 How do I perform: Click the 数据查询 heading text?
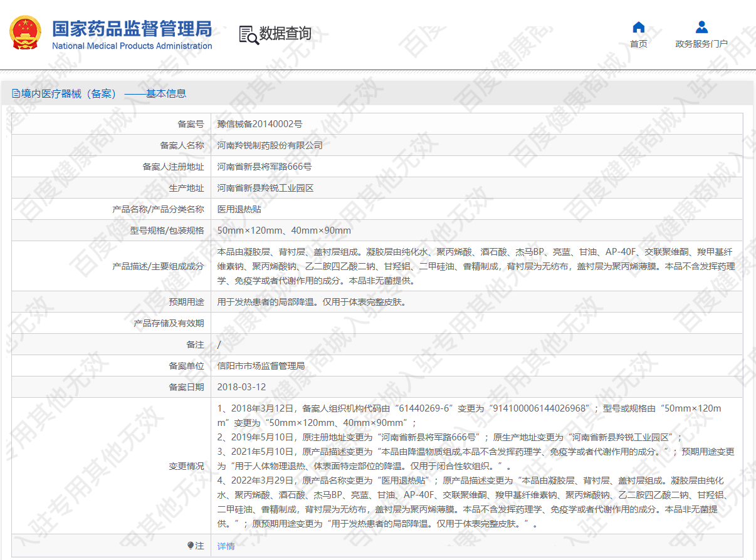pos(285,34)
